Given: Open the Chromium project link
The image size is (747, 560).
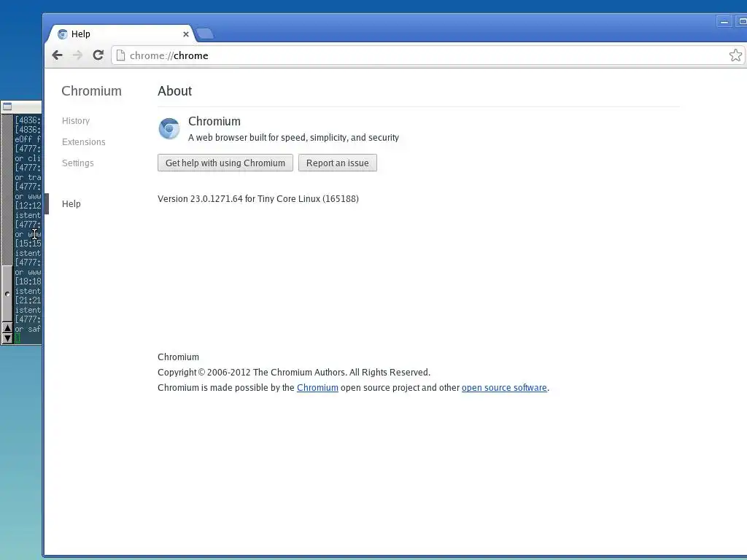Looking at the screenshot, I should (317, 388).
